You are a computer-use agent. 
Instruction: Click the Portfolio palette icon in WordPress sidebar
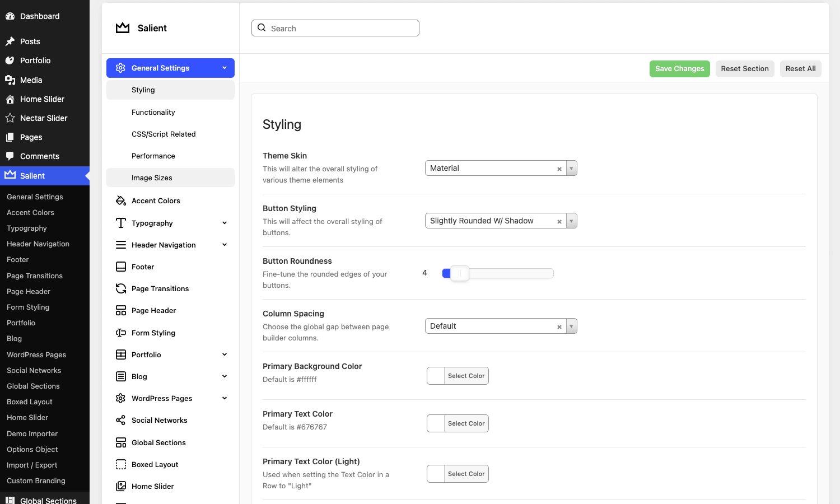pyautogui.click(x=10, y=60)
